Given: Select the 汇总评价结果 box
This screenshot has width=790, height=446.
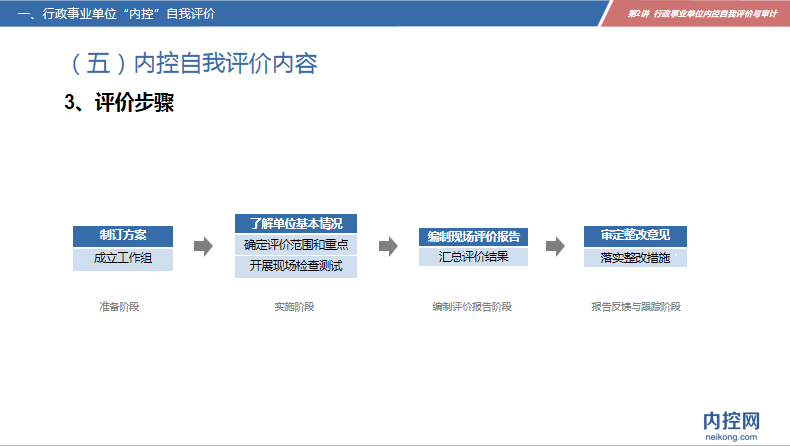Looking at the screenshot, I should point(473,257).
